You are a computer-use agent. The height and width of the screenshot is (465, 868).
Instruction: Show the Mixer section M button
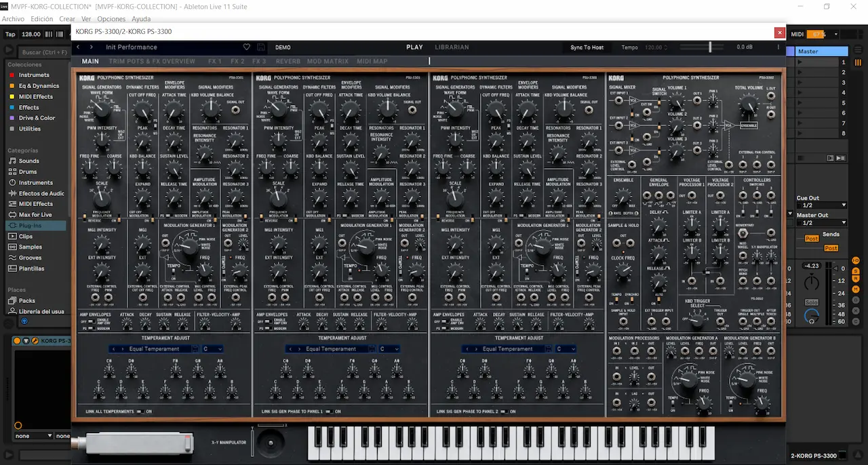click(856, 289)
